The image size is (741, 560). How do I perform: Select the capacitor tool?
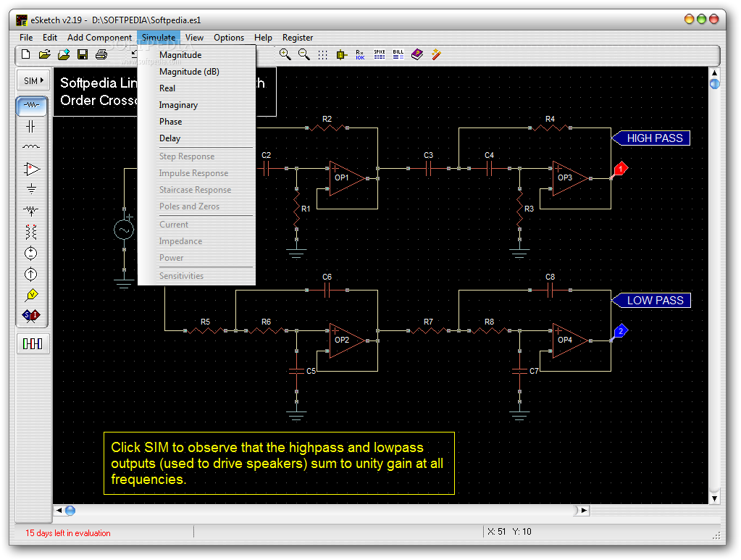click(31, 126)
